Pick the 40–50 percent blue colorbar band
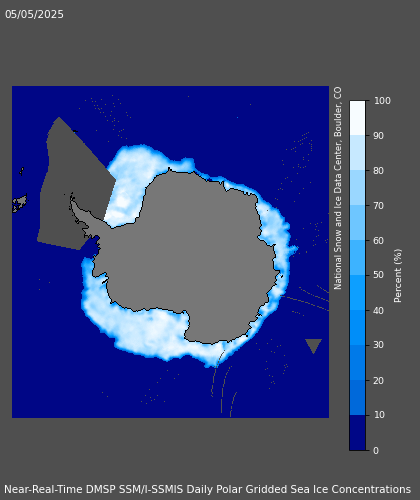The height and width of the screenshot is (500, 420). tap(357, 292)
